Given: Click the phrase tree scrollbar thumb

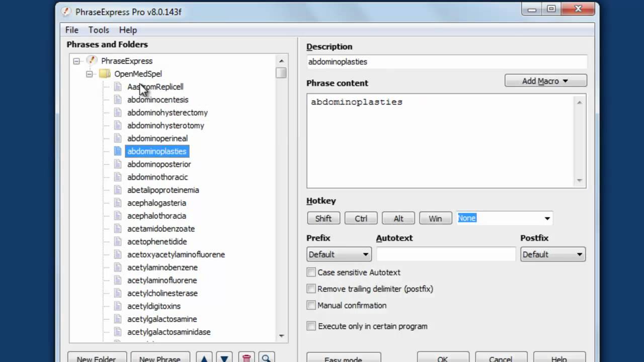Looking at the screenshot, I should point(281,73).
